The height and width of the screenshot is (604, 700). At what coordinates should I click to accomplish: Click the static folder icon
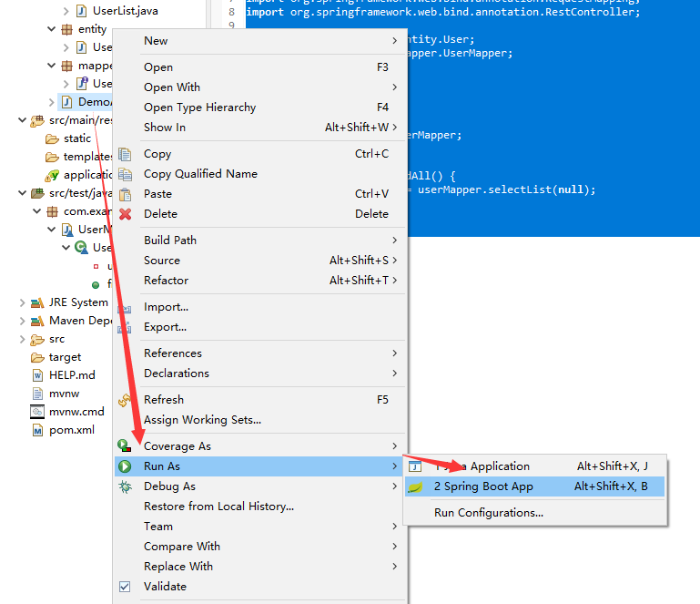[x=52, y=139]
